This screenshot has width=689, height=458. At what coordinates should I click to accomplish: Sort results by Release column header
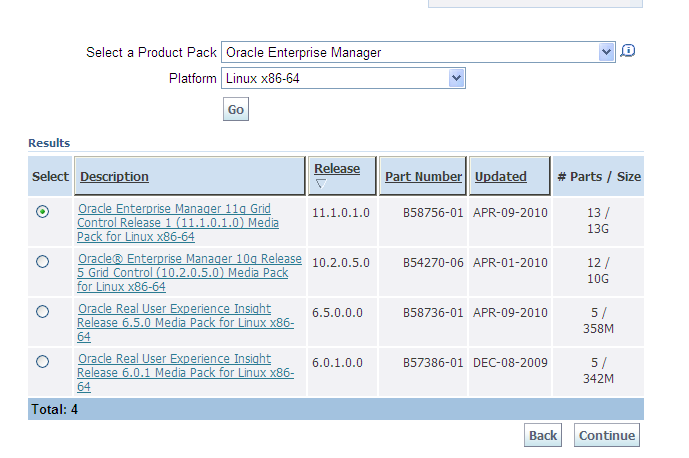(x=336, y=169)
